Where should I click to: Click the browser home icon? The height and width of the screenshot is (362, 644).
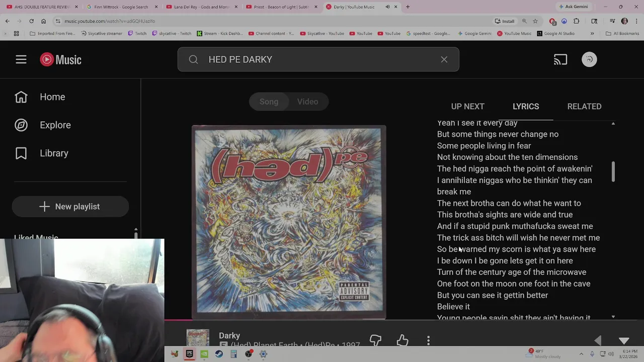click(x=43, y=21)
